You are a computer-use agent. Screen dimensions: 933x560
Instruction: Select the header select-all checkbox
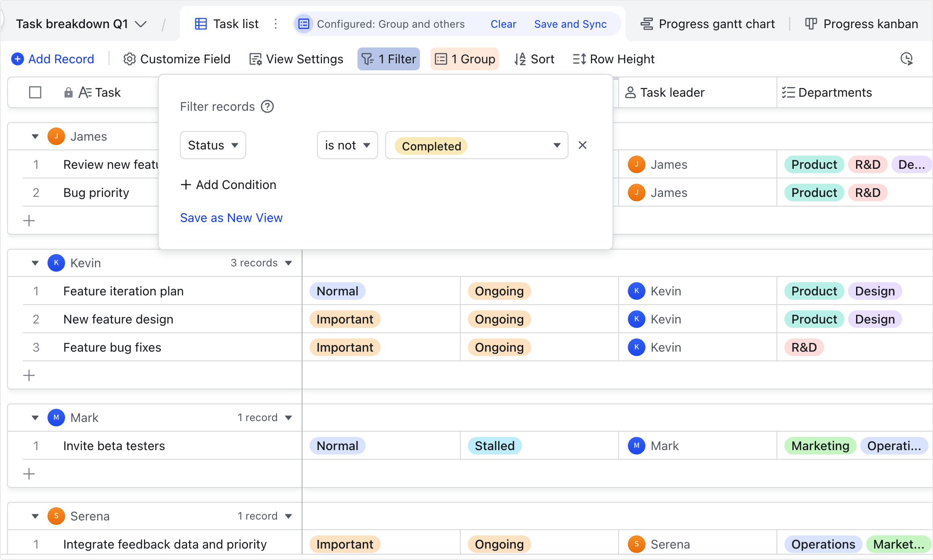(x=35, y=92)
